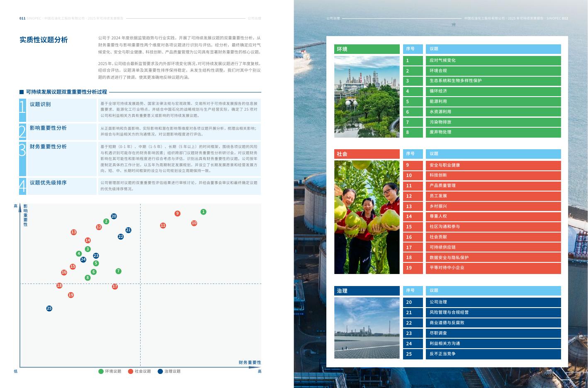Click red marker 16 in the scatter plot
Screen dimensions: 588x388
pos(64,272)
